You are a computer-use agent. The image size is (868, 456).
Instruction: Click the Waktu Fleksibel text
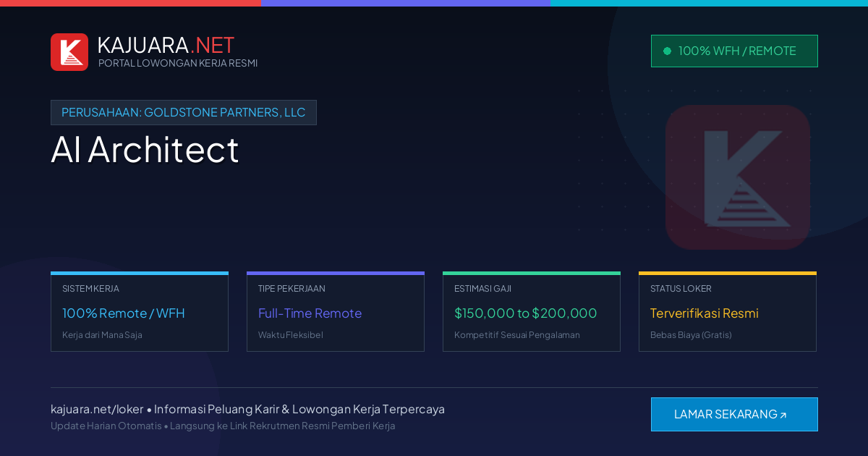coord(291,335)
